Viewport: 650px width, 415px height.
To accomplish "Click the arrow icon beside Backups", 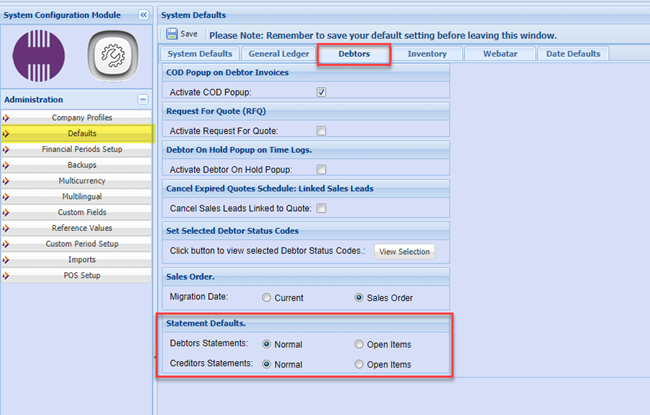I will pyautogui.click(x=6, y=165).
